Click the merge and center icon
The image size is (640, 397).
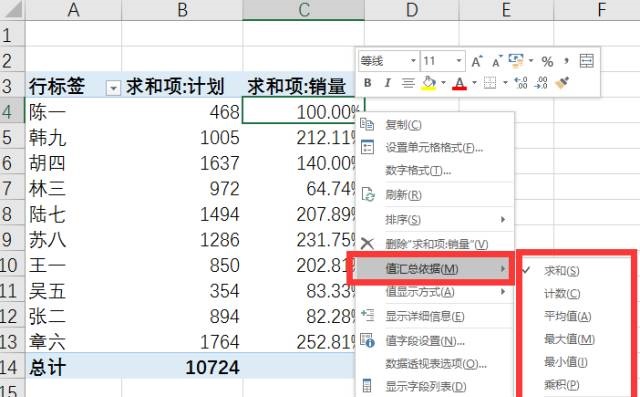(x=587, y=61)
